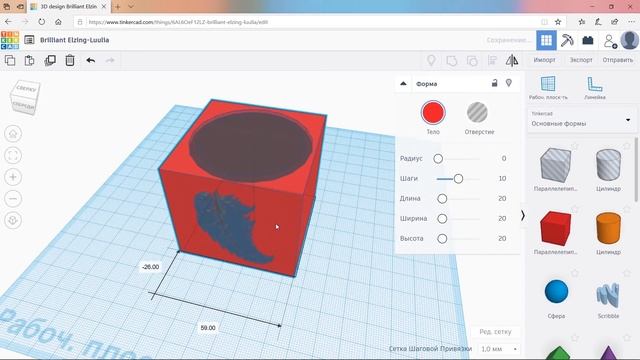Open the user profile avatar

click(x=629, y=40)
